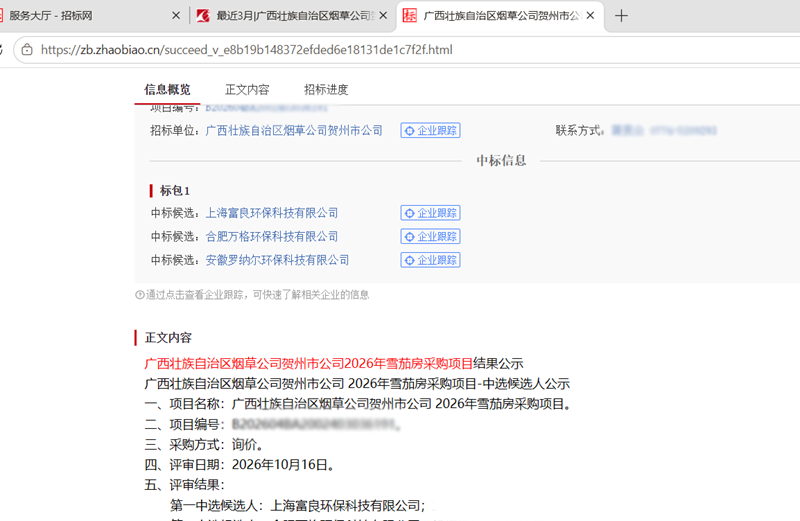Click the 一、项目名称 line
The height and width of the screenshot is (521, 800).
[360, 404]
